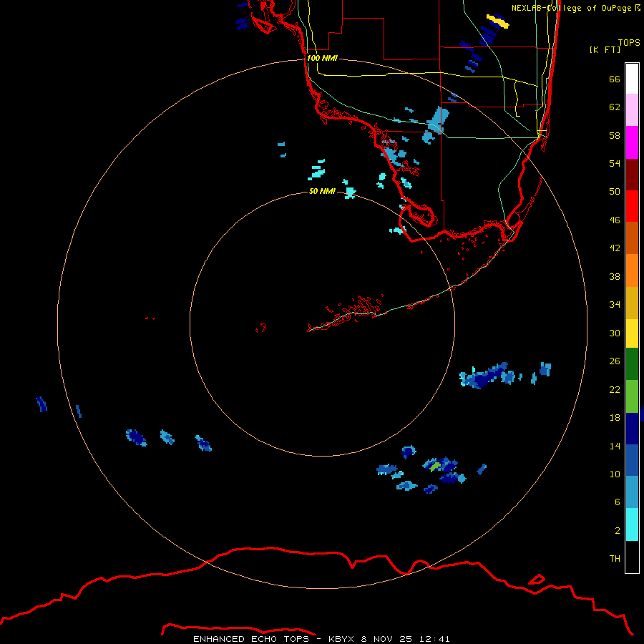Click the "66" legend value
The width and height of the screenshot is (644, 644).
pyautogui.click(x=615, y=79)
